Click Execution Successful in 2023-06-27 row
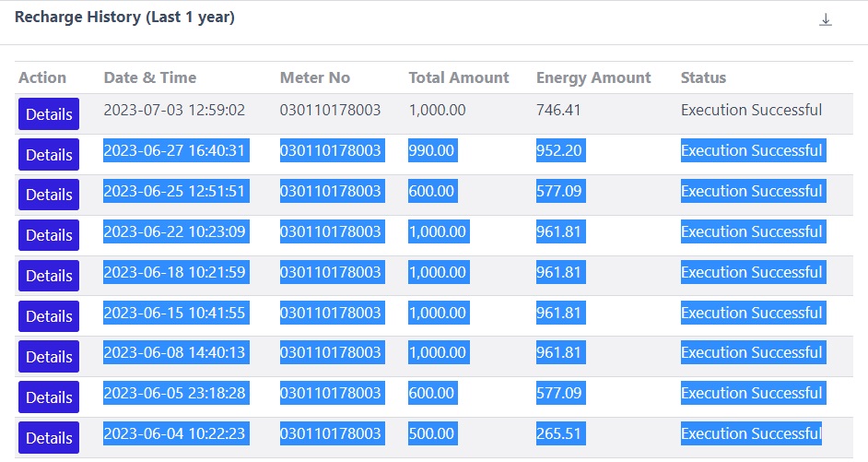The height and width of the screenshot is (462, 868). (754, 150)
